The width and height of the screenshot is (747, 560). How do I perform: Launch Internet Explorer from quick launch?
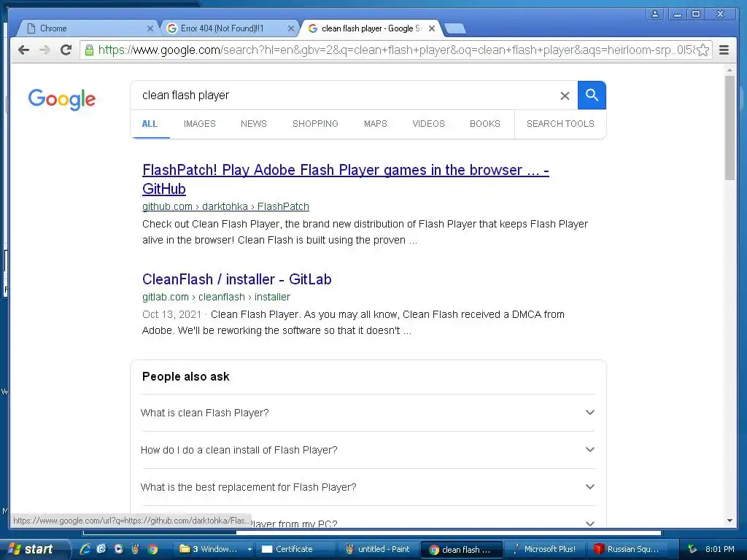[x=85, y=549]
